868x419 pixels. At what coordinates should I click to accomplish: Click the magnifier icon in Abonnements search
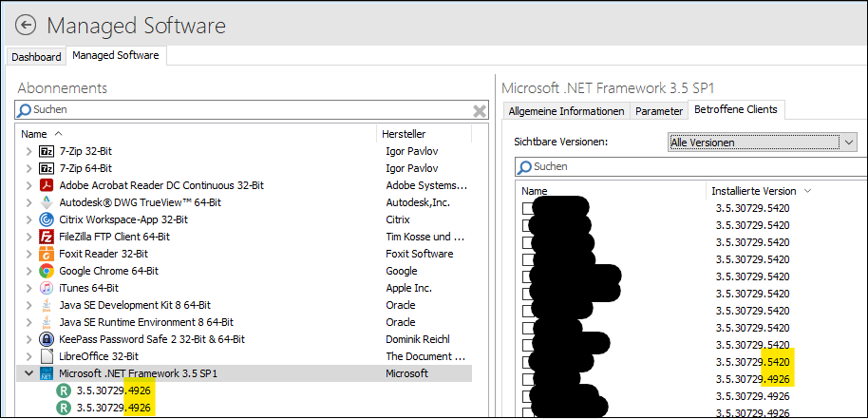[24, 110]
